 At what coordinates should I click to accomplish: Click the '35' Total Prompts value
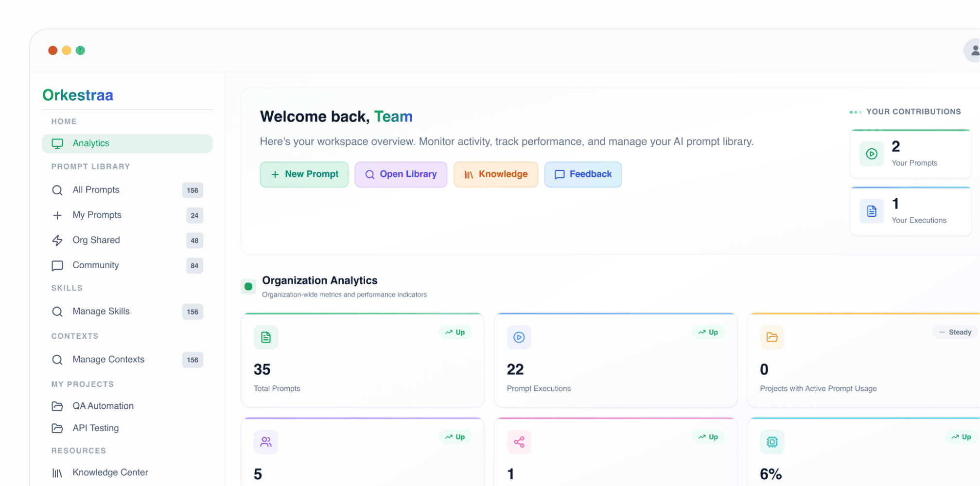262,370
